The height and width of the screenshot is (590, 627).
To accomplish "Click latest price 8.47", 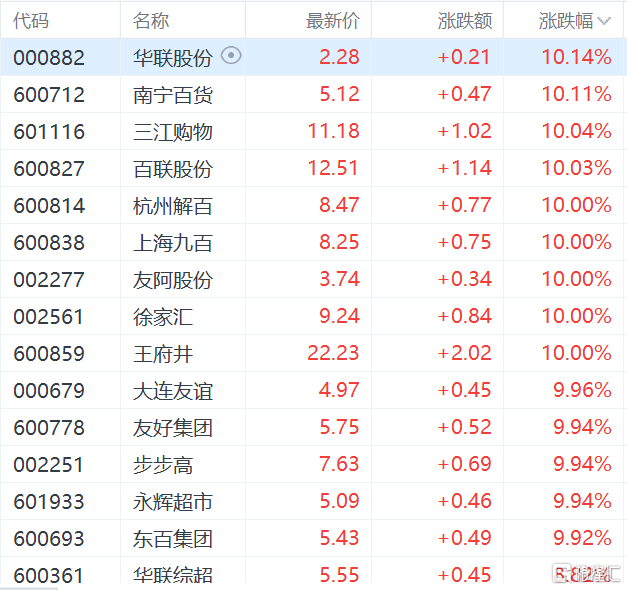I will tap(339, 205).
